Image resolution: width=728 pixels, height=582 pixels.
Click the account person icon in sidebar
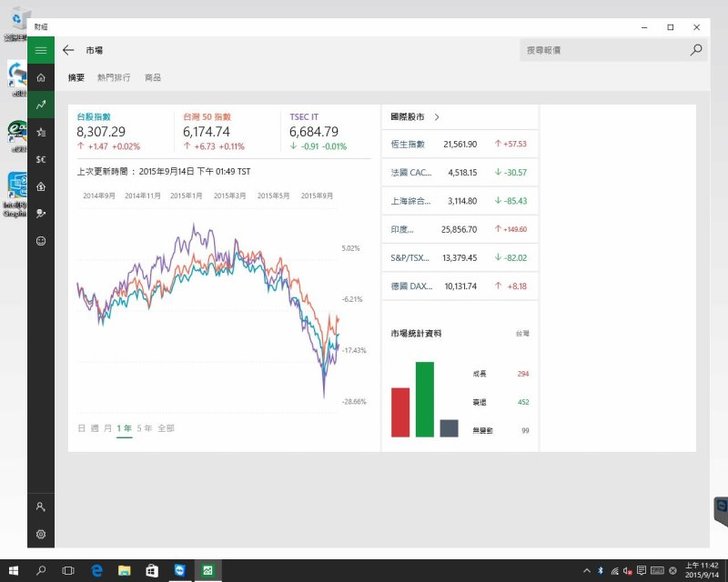click(41, 507)
